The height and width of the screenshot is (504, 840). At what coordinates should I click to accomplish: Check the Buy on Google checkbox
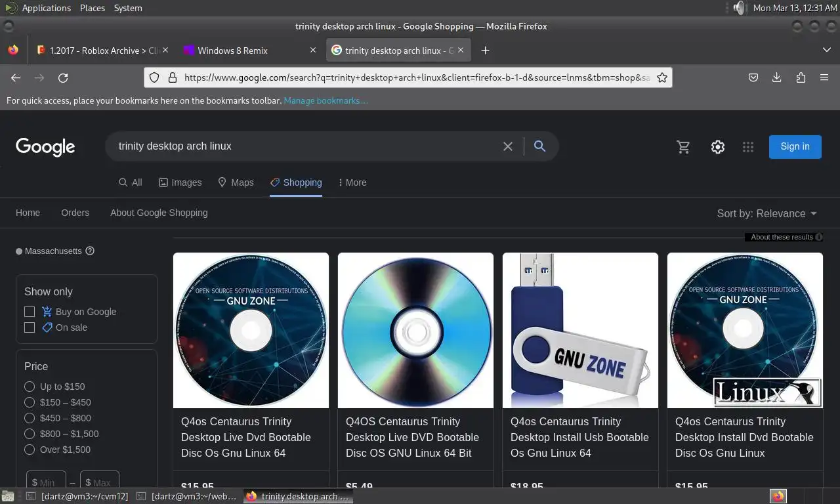(x=30, y=312)
